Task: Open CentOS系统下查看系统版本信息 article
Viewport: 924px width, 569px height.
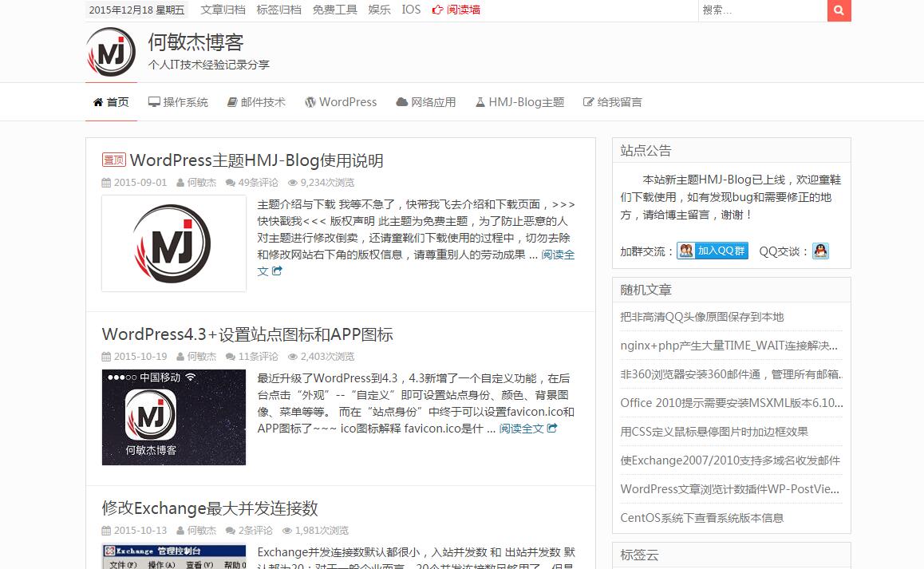Action: [702, 518]
